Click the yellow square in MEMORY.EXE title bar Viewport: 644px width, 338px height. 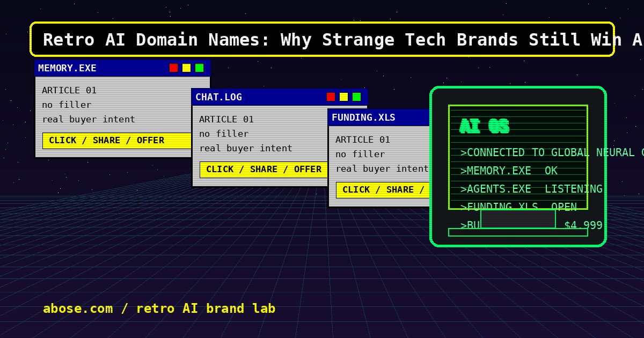click(x=186, y=68)
